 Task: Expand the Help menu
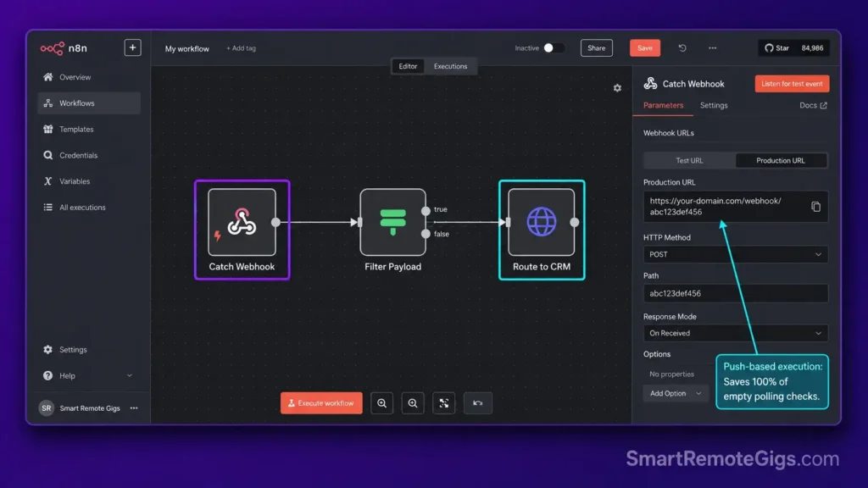coord(88,375)
